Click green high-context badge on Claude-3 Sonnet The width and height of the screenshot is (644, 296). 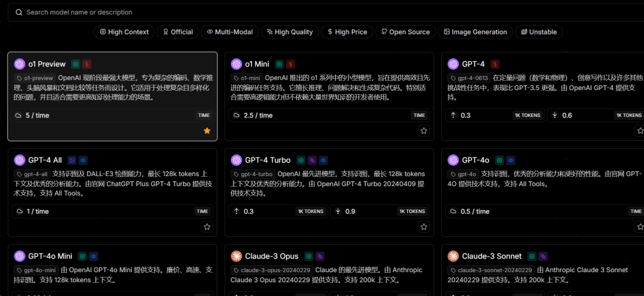point(532,257)
